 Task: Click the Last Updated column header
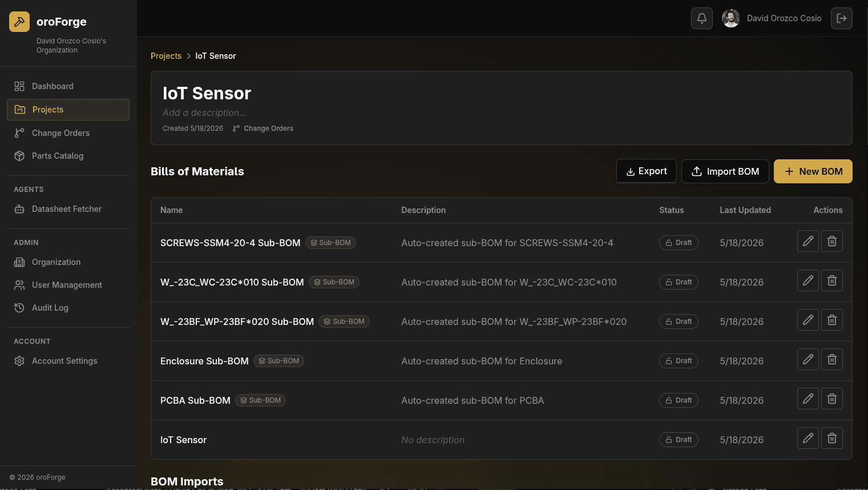pyautogui.click(x=745, y=210)
